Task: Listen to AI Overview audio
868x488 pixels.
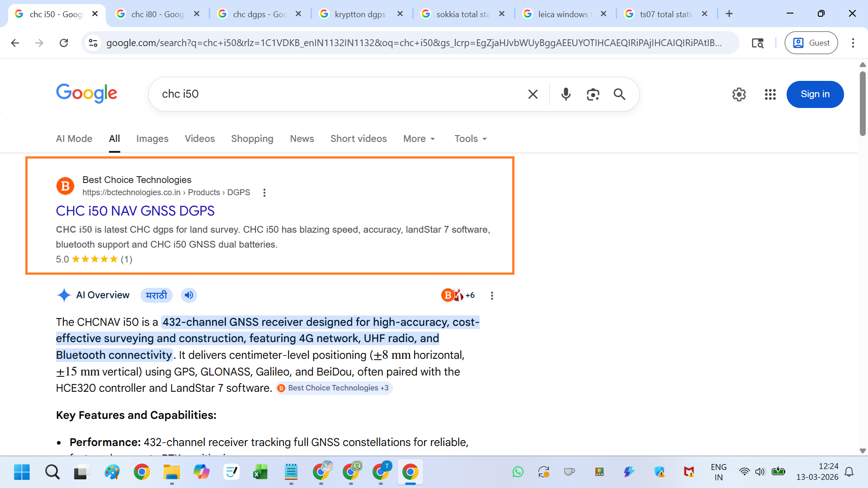Action: point(189,295)
